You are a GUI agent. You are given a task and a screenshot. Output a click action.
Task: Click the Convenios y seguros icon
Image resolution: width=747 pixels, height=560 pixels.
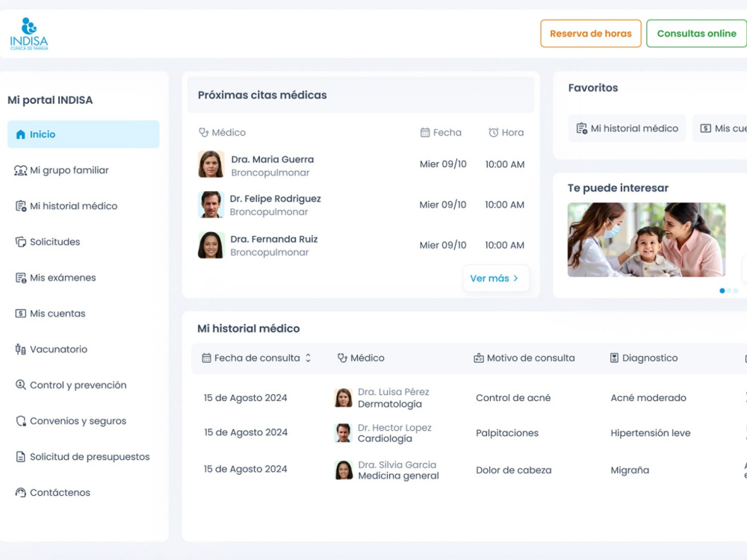tap(20, 421)
